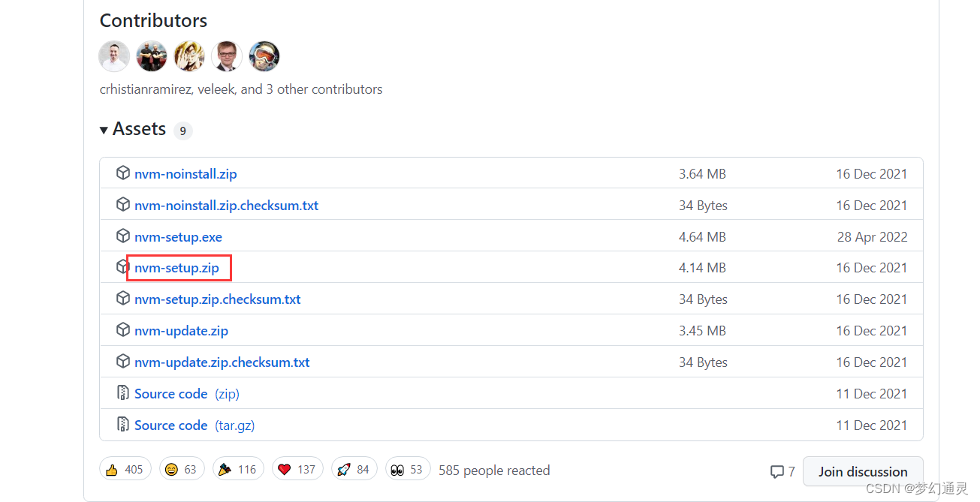The height and width of the screenshot is (502, 980).
Task: Click the package icon beside nvm-noinstall.zip
Action: point(123,173)
